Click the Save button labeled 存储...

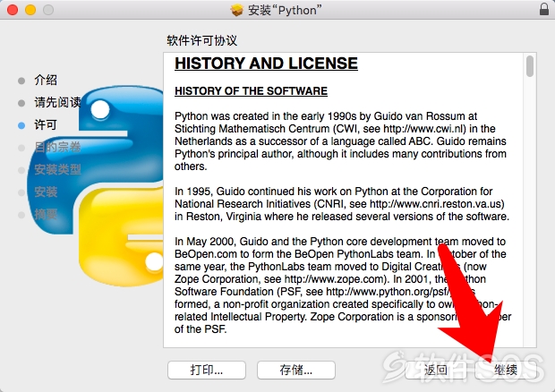[x=296, y=370]
